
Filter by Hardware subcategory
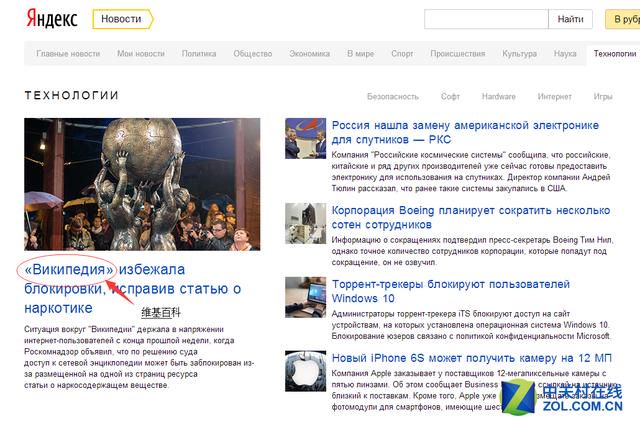[x=498, y=97]
